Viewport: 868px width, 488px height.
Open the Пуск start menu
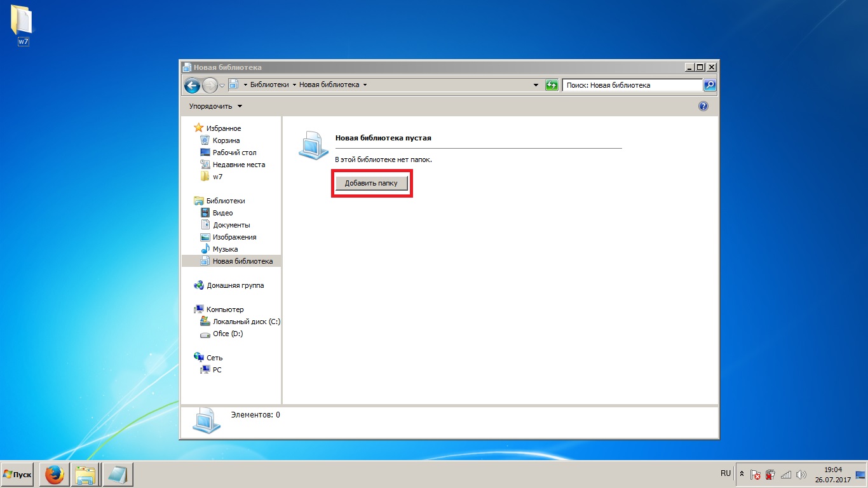17,475
